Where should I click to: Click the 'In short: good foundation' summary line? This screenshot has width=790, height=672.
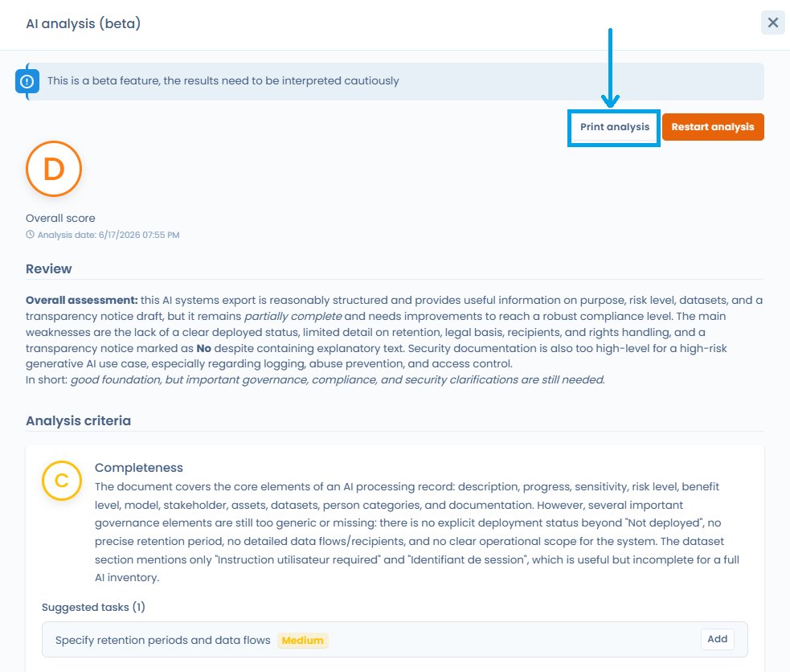tap(315, 380)
